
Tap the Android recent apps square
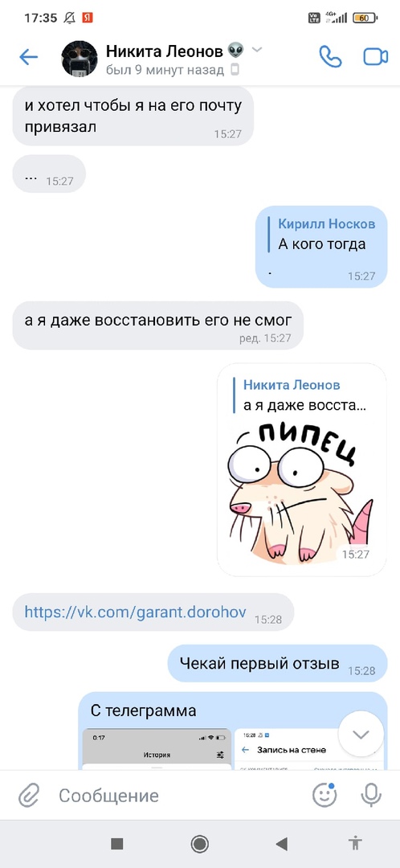pyautogui.click(x=116, y=844)
